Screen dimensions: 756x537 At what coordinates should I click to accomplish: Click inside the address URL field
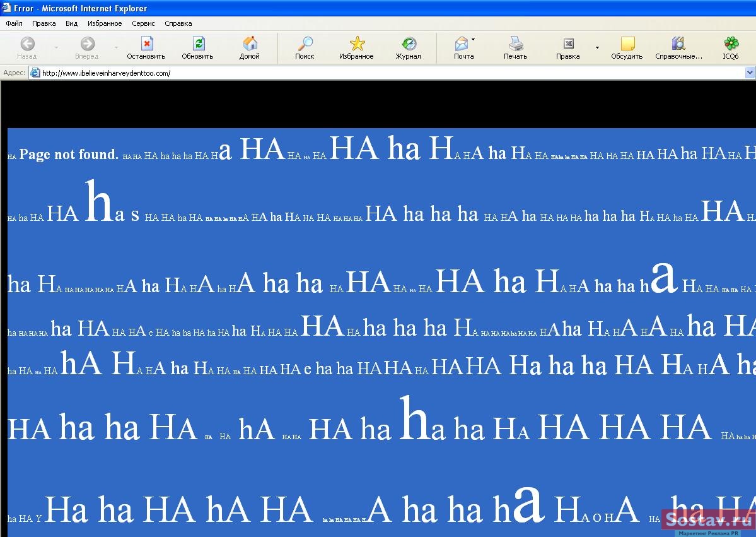(x=378, y=73)
